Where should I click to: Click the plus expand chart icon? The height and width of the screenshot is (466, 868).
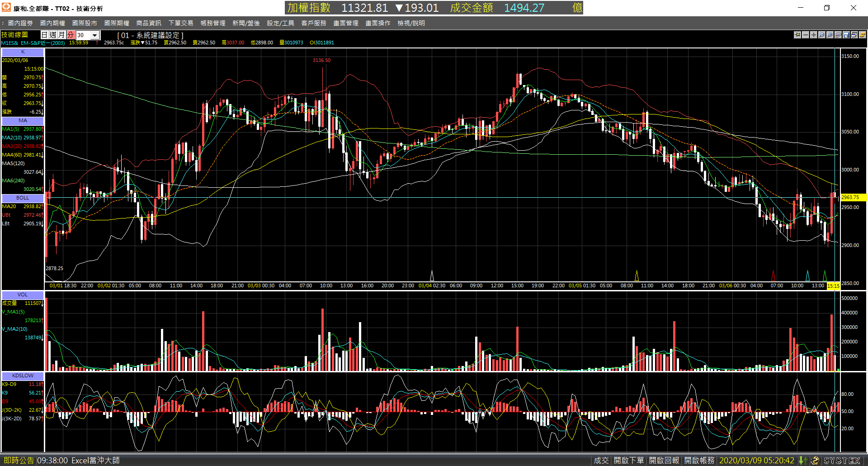814,35
